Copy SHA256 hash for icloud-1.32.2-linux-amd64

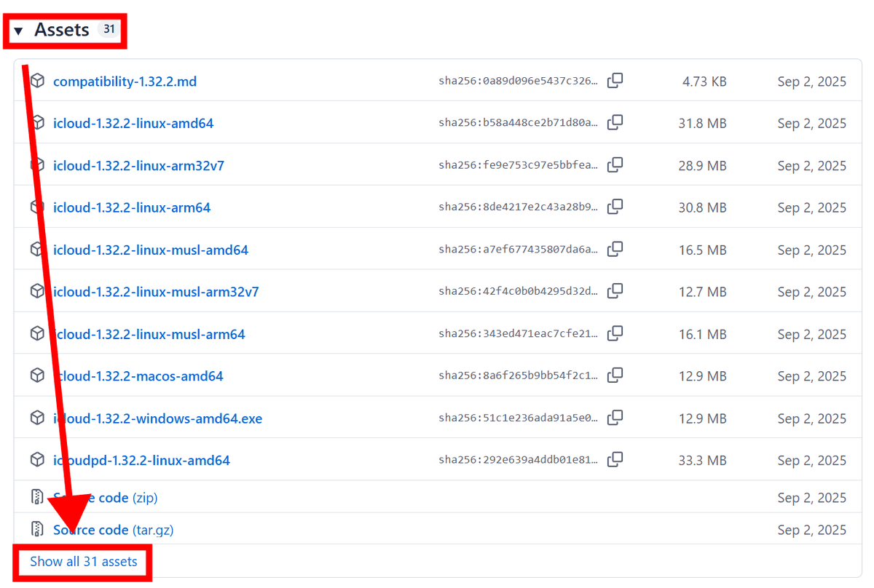tap(615, 123)
